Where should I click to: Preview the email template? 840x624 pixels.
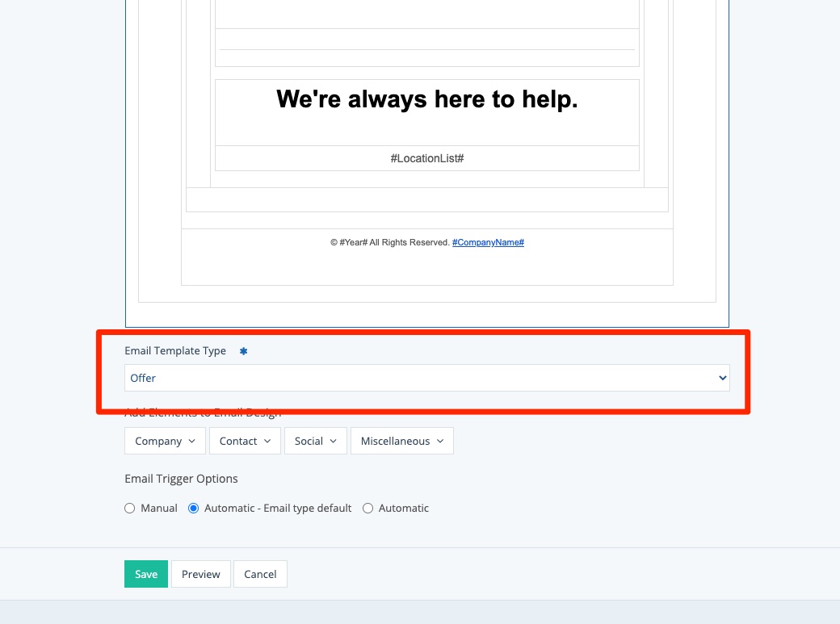click(201, 574)
